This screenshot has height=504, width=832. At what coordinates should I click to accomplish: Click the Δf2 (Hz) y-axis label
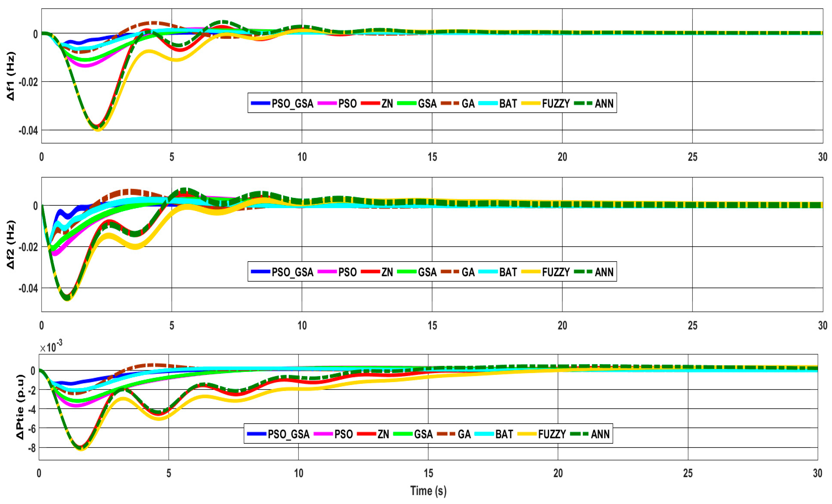11,245
